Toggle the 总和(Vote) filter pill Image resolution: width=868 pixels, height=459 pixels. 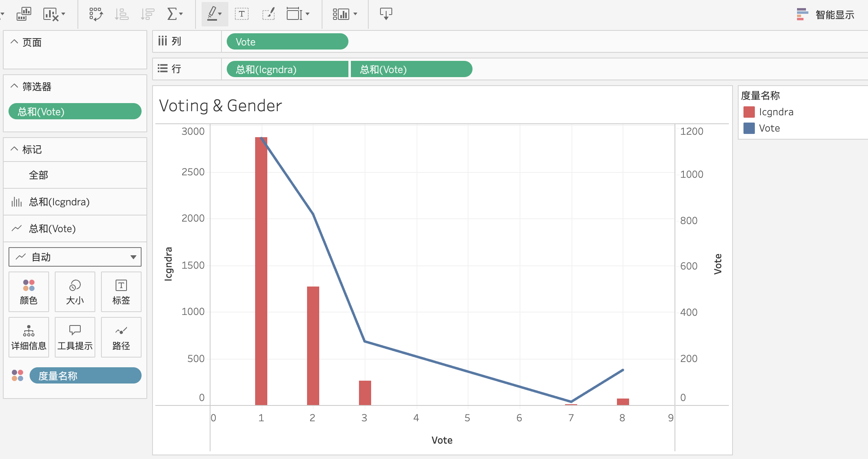click(75, 112)
